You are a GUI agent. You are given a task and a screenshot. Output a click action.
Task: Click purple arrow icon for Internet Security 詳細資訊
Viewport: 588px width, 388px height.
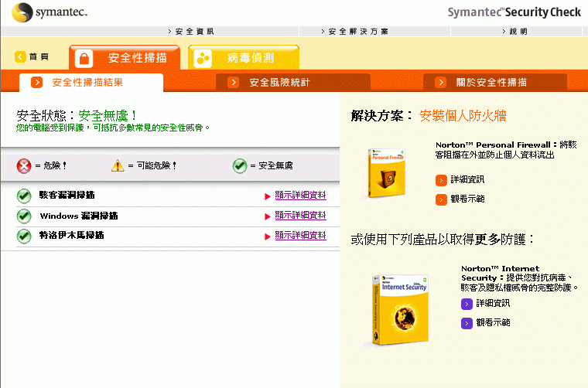click(467, 304)
